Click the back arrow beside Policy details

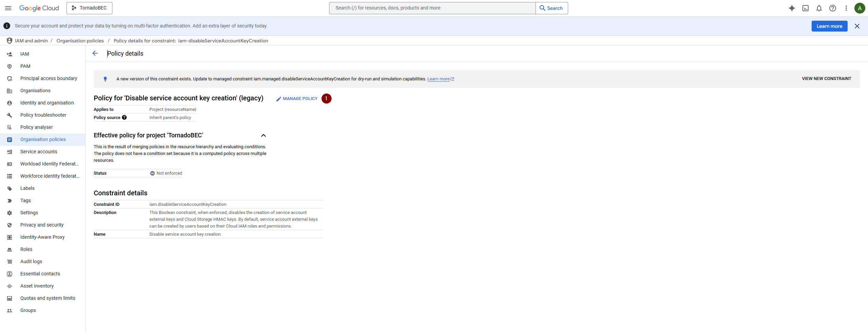pos(95,53)
